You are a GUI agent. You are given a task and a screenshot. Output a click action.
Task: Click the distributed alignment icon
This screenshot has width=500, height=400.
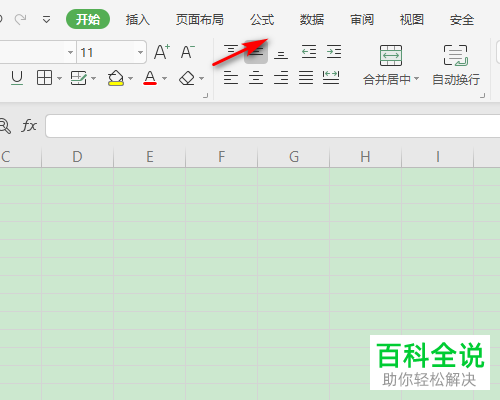[x=331, y=78]
